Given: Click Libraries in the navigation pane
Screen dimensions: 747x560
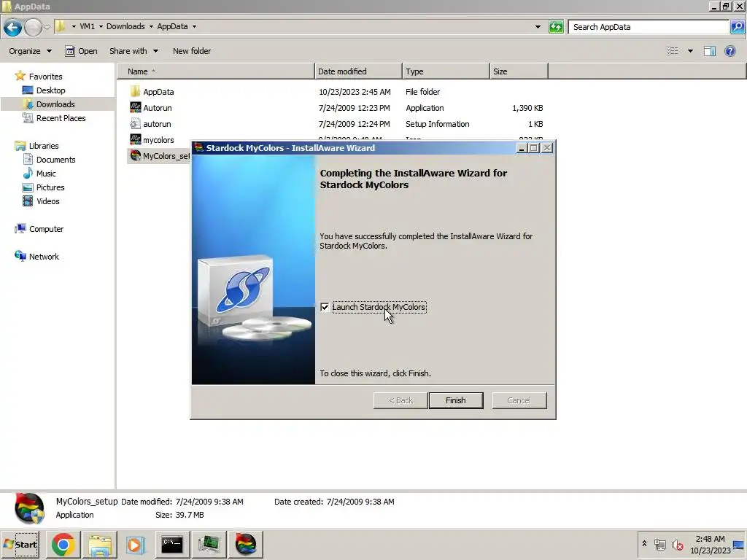Looking at the screenshot, I should pos(43,146).
